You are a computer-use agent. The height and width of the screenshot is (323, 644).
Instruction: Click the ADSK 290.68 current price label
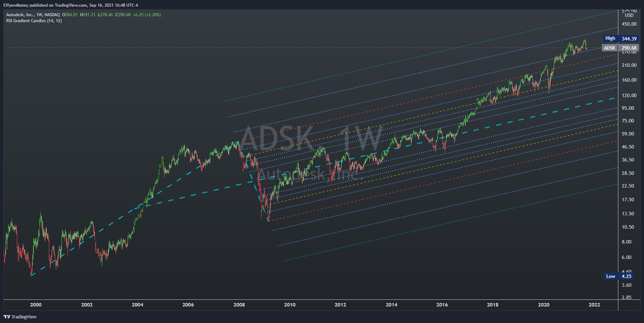pos(621,48)
